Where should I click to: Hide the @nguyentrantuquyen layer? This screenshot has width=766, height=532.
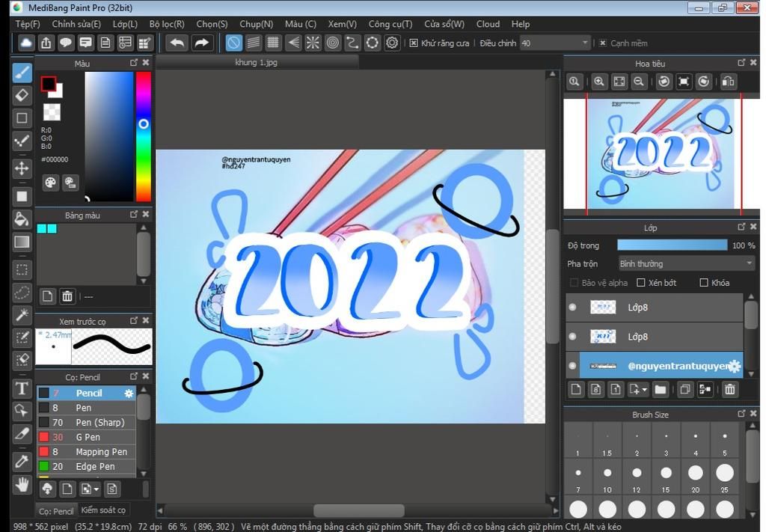tap(572, 366)
